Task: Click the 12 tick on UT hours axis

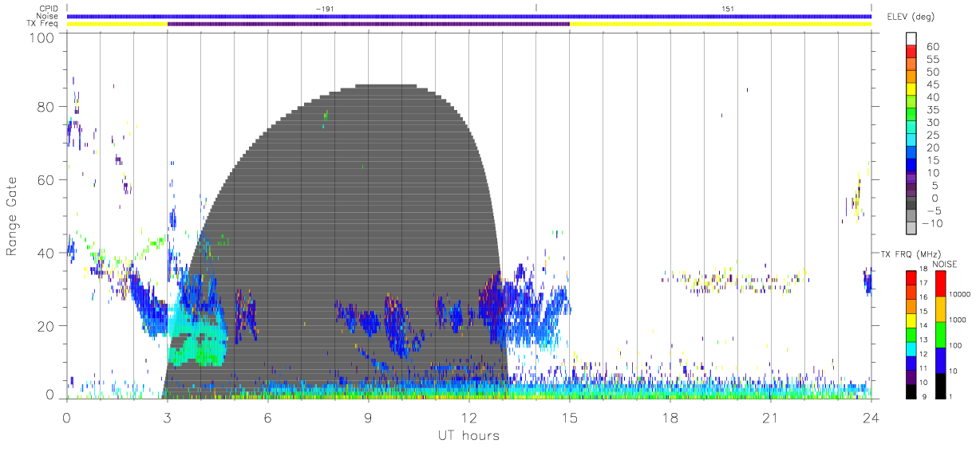Action: tap(469, 419)
